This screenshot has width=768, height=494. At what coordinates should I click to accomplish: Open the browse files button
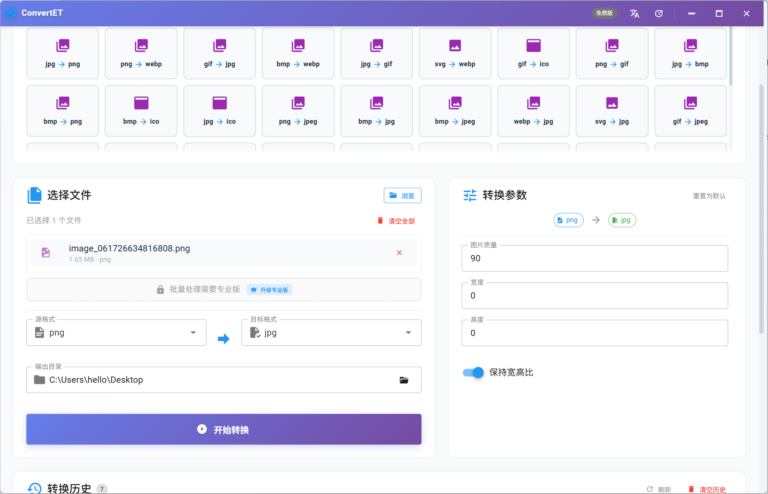point(402,195)
